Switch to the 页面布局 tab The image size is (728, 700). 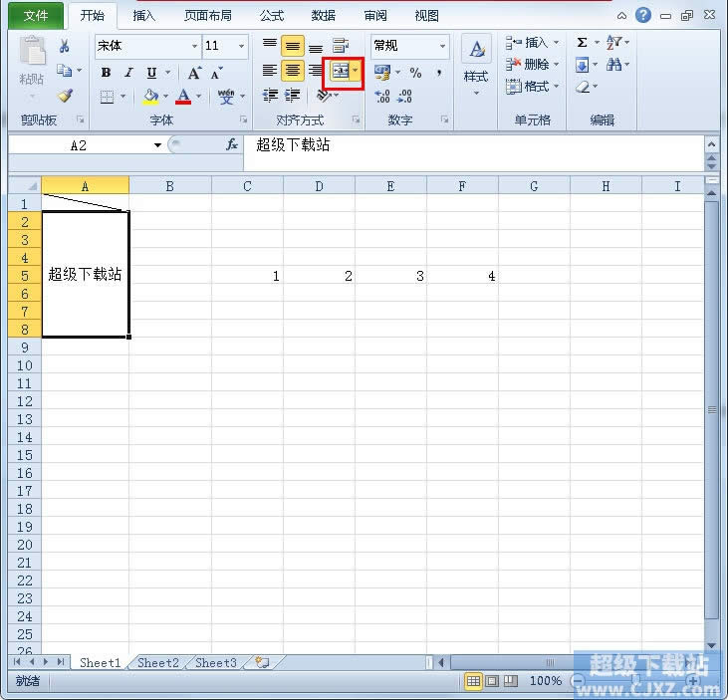click(208, 16)
